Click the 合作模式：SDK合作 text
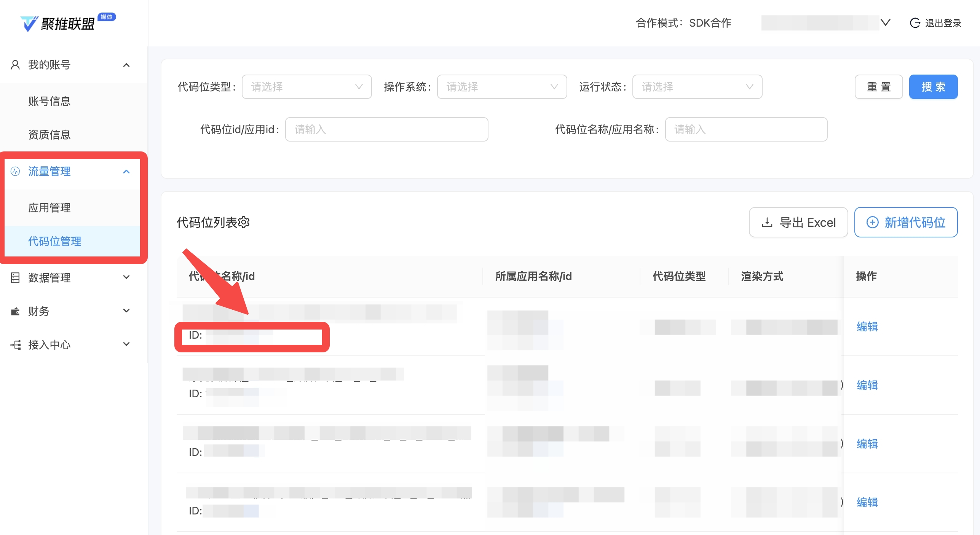Image resolution: width=980 pixels, height=535 pixels. click(683, 23)
